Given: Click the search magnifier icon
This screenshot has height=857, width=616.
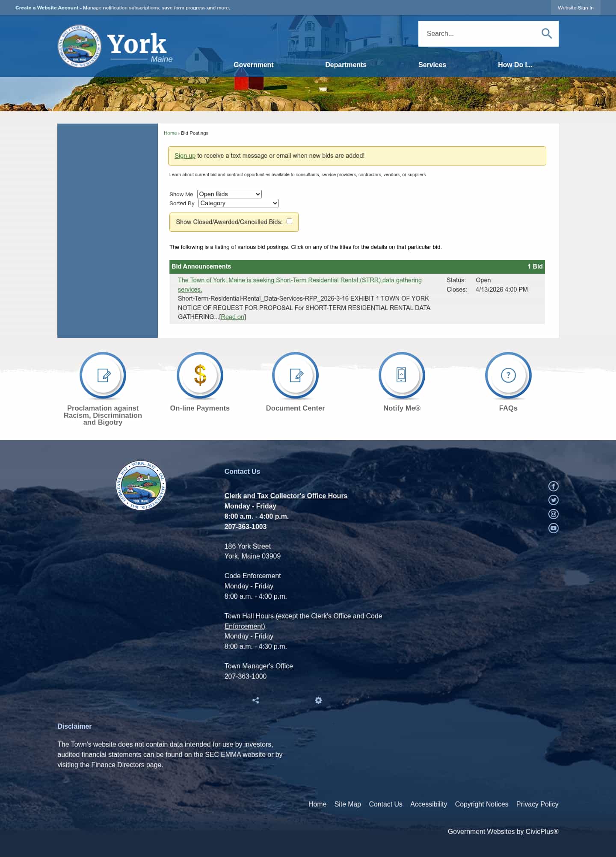Looking at the screenshot, I should click(546, 33).
